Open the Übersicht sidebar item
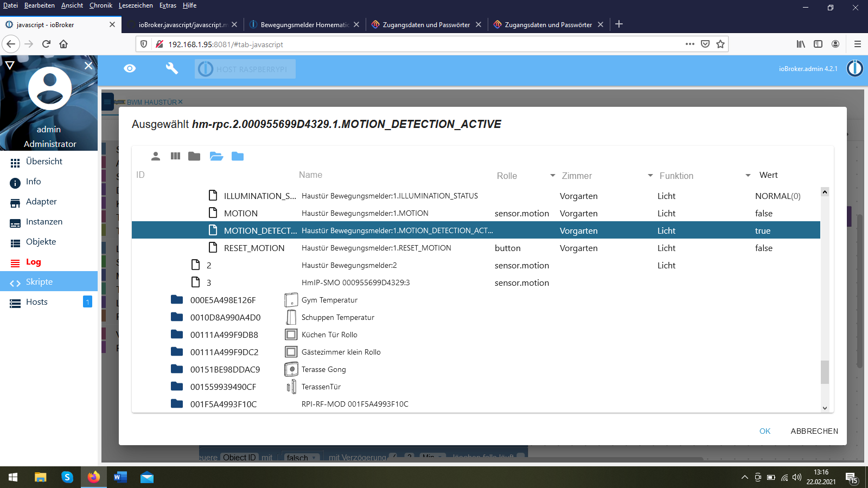868x488 pixels. point(49,162)
